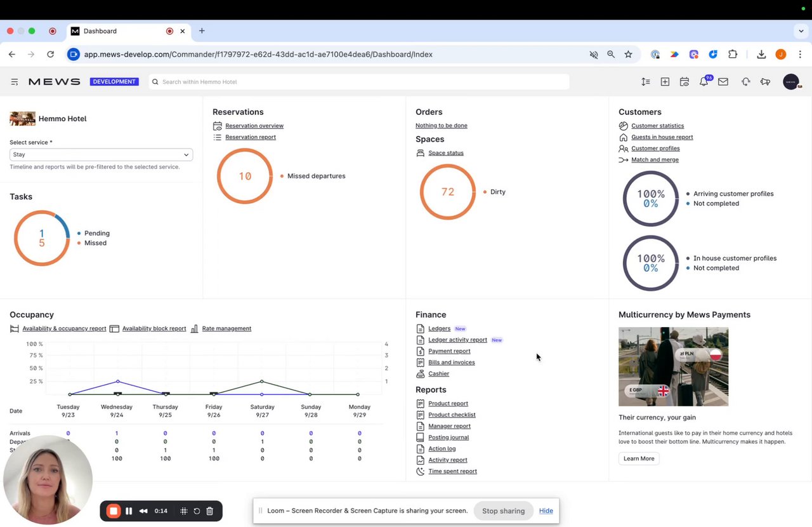Open the calendar timeline icon

coord(684,82)
